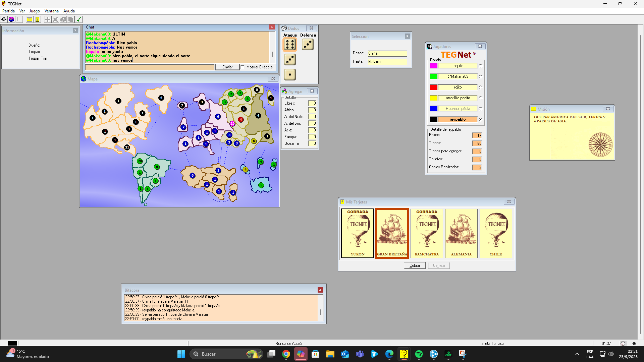Click the yellow mission card toolbar icon
Viewport: 644px width, 362px height.
[30, 19]
